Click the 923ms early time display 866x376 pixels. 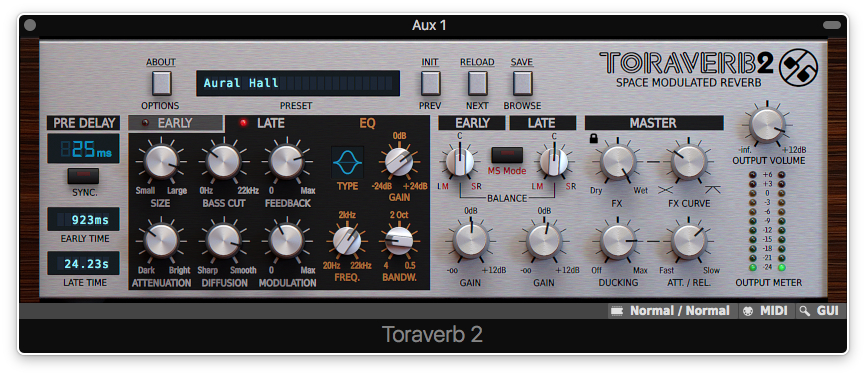[83, 220]
